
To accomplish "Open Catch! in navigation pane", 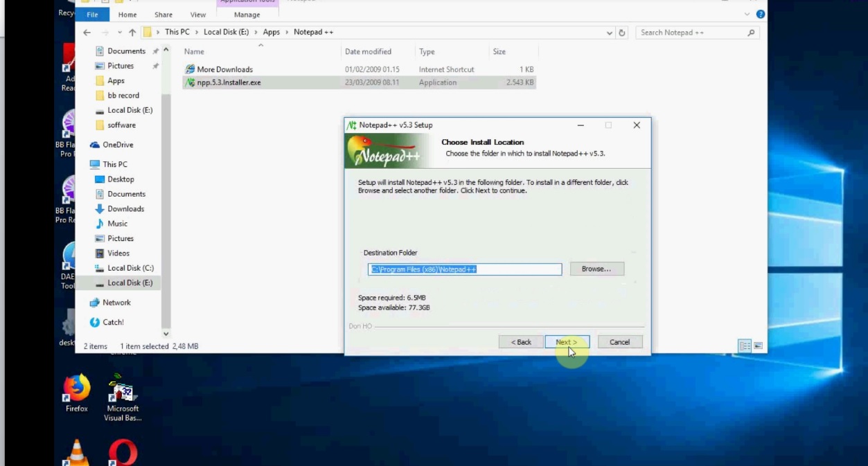I will pyautogui.click(x=113, y=323).
